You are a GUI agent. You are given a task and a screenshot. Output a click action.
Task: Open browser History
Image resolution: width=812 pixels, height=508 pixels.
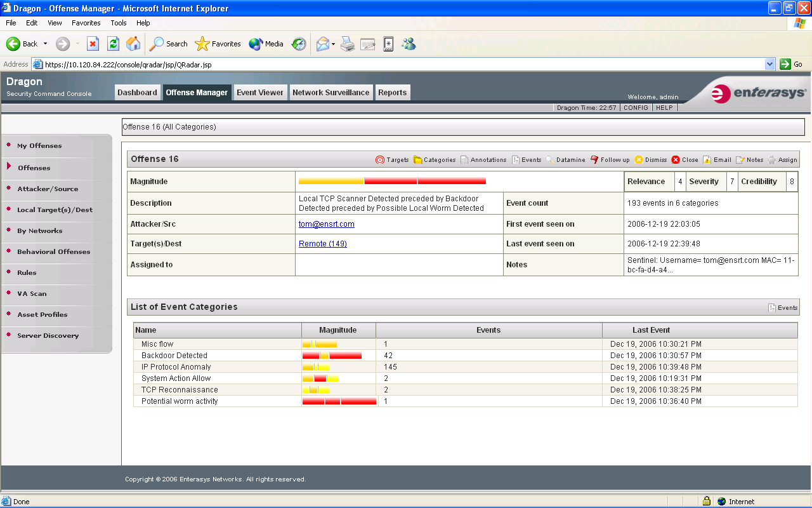(x=299, y=44)
